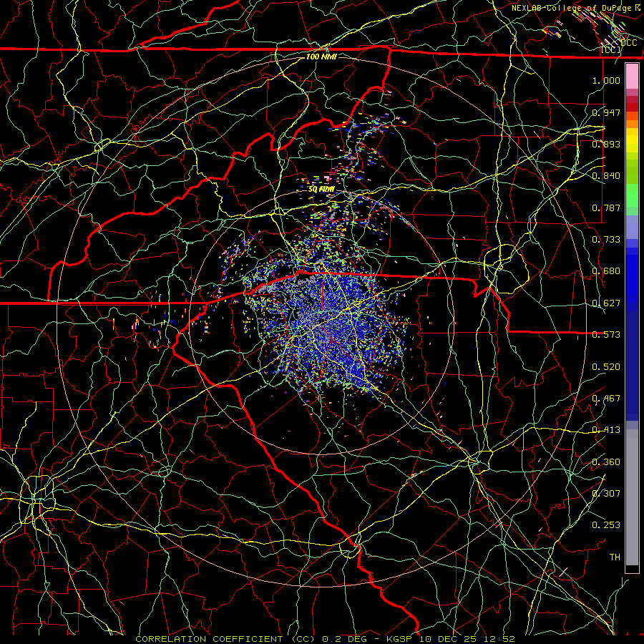The width and height of the screenshot is (644, 644).
Task: Click the 0.627 color scale value
Action: click(x=606, y=303)
